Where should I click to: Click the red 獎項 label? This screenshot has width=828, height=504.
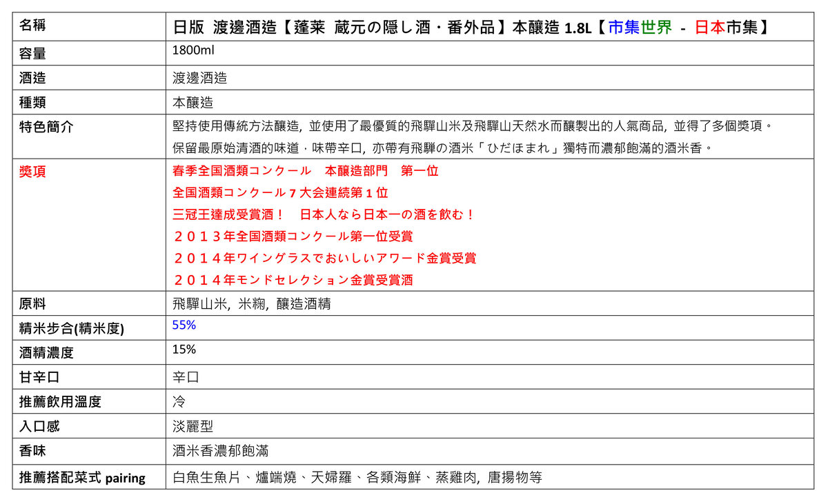tap(33, 172)
